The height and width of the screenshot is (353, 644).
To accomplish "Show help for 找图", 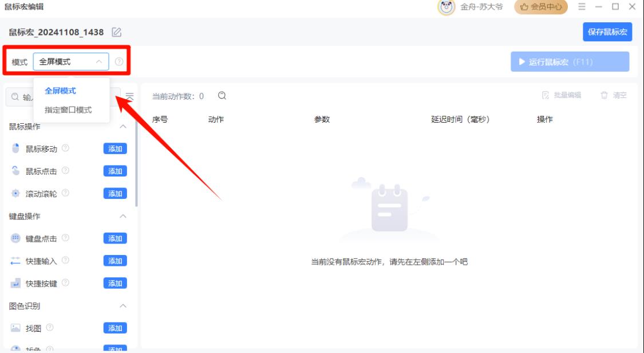I will [x=50, y=328].
